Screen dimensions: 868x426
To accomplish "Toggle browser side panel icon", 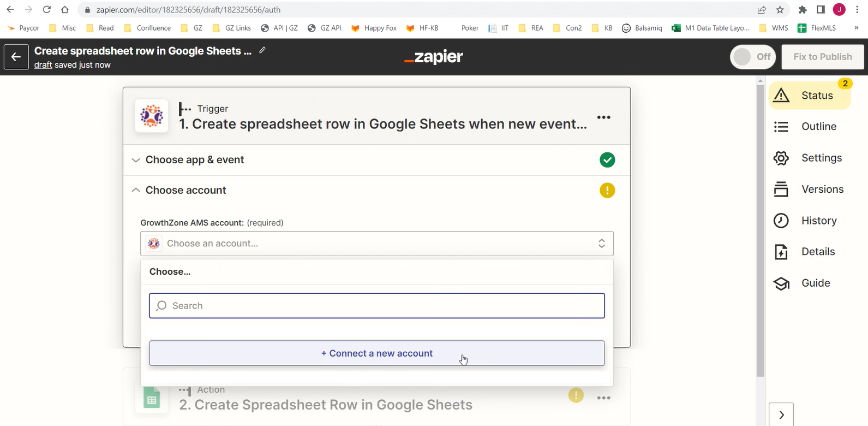I will coord(821,10).
